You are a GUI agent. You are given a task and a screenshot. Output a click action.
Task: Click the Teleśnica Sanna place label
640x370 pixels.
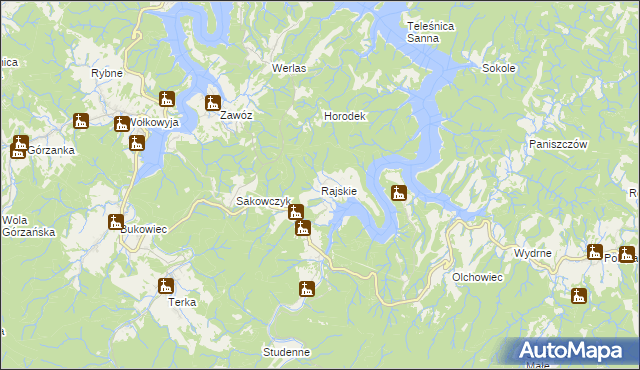[430, 32]
